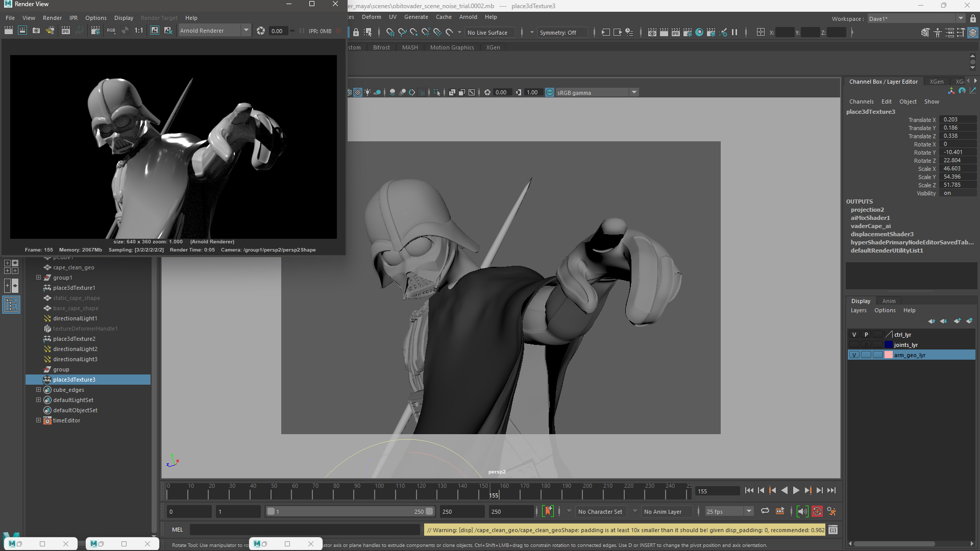Screen dimensions: 980x551
Task: Click the IPR render icon in Render View
Action: 66,31
